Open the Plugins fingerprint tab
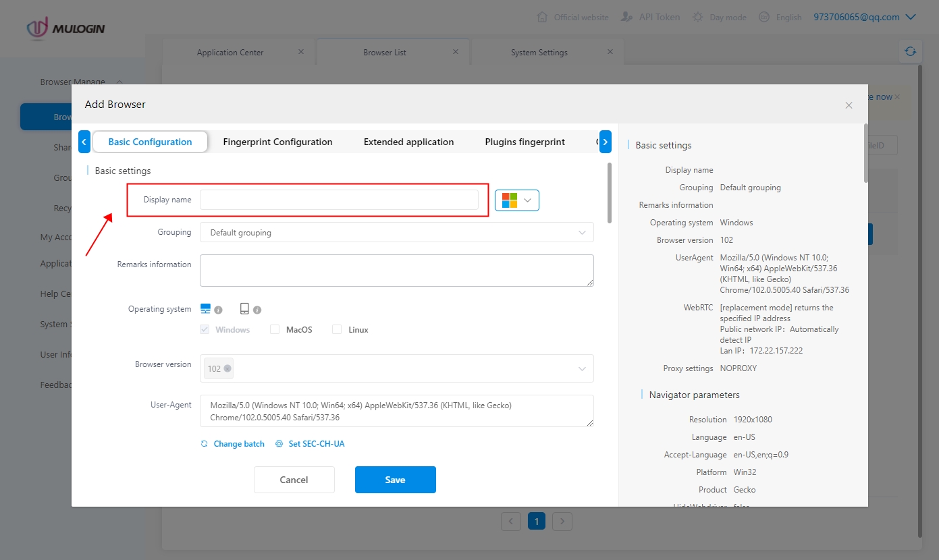 click(x=525, y=142)
